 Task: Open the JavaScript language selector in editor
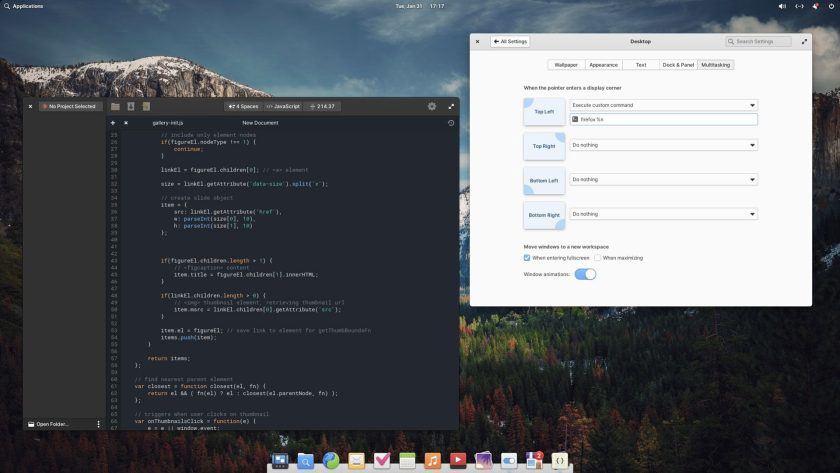tap(282, 106)
